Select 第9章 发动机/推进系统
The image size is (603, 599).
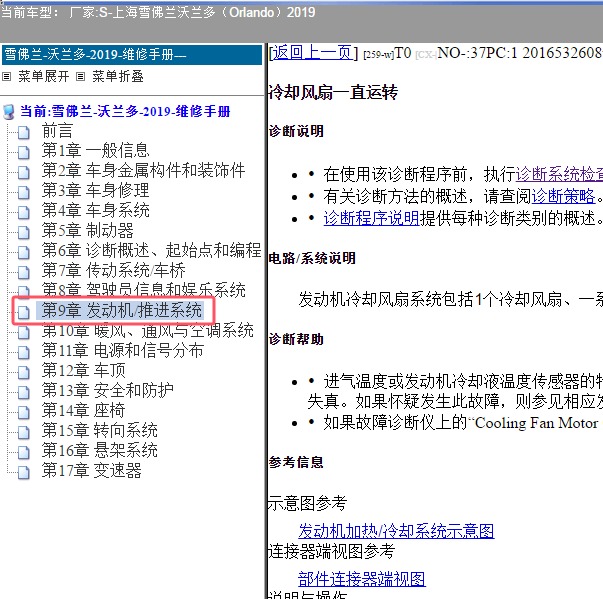click(122, 310)
